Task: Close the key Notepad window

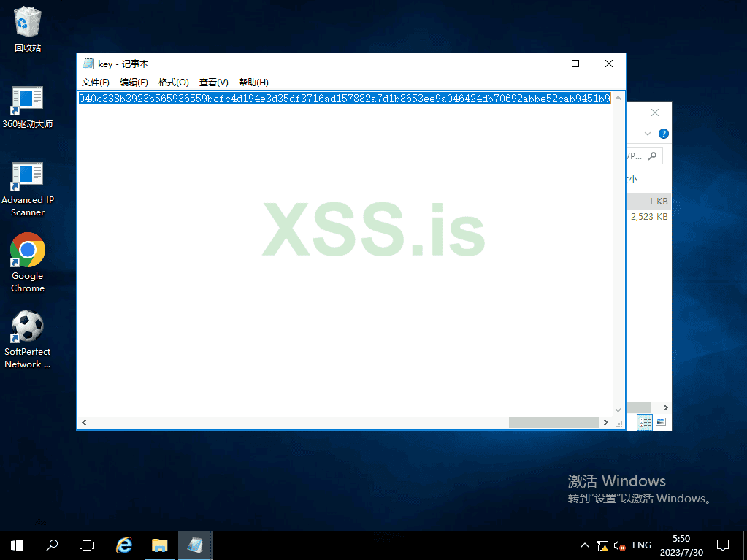Action: (609, 64)
